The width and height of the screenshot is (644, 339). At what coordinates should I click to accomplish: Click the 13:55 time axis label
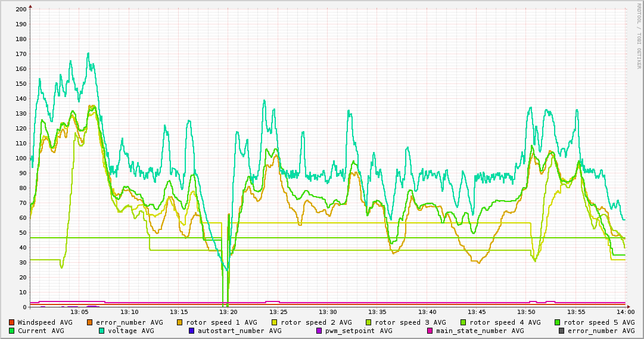pos(576,312)
